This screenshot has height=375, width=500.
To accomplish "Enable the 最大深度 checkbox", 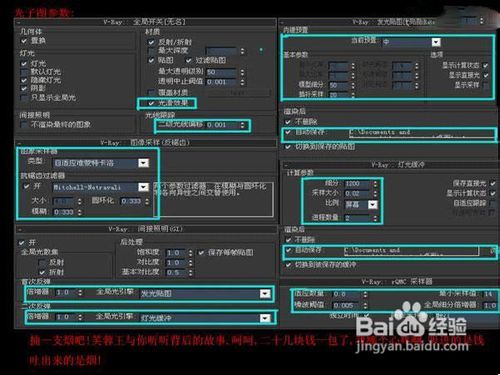I will pyautogui.click(x=151, y=51).
